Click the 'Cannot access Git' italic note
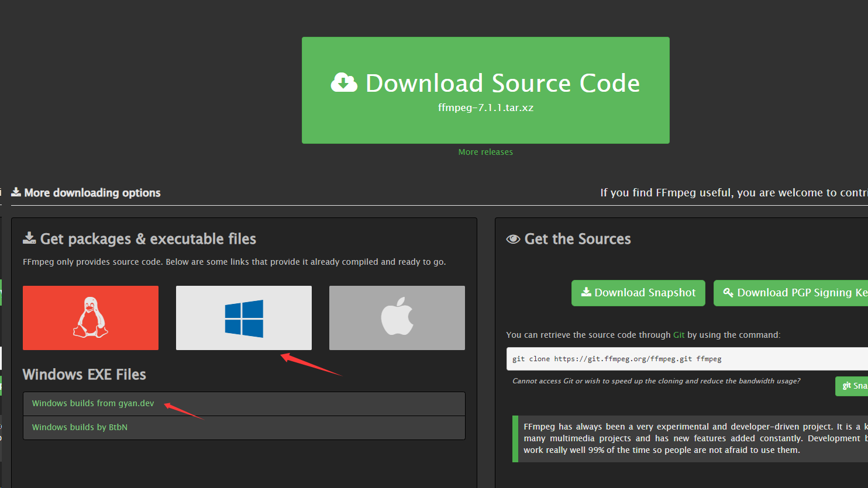The height and width of the screenshot is (488, 868). [x=656, y=381]
